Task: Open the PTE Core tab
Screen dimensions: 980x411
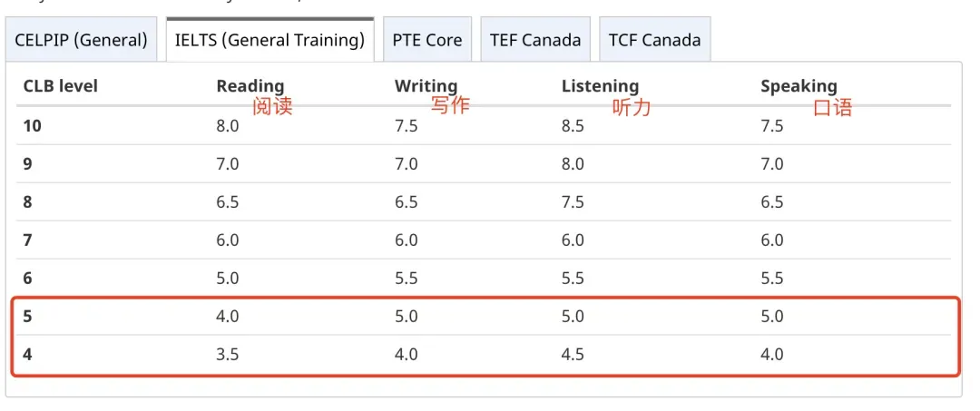Action: point(427,41)
